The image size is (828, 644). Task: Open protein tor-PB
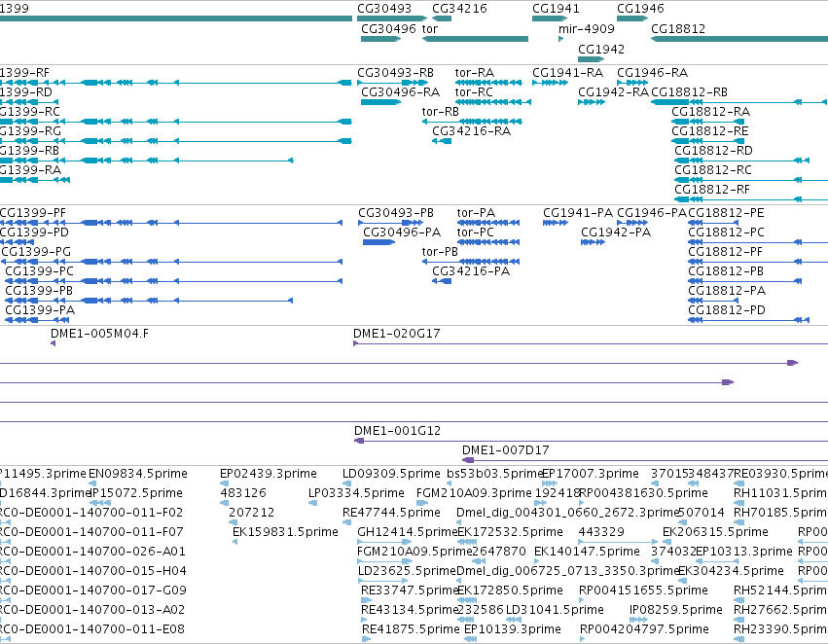(x=440, y=252)
